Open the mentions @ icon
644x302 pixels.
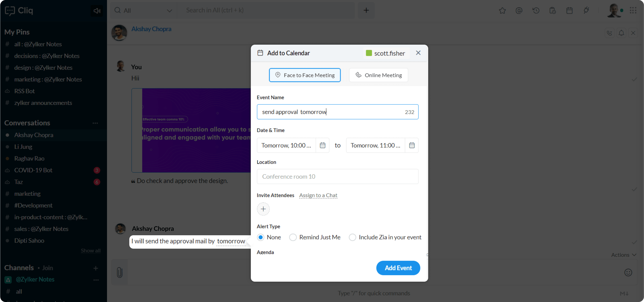tap(519, 10)
